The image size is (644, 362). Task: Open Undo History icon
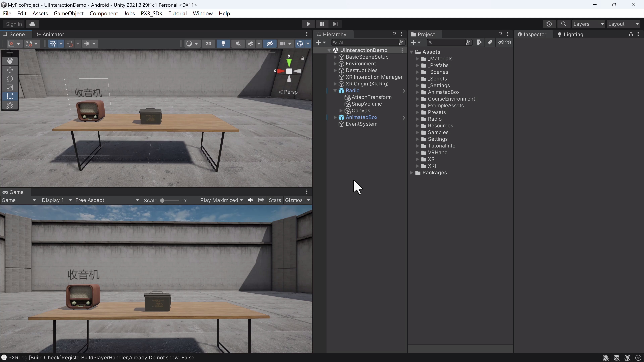549,24
